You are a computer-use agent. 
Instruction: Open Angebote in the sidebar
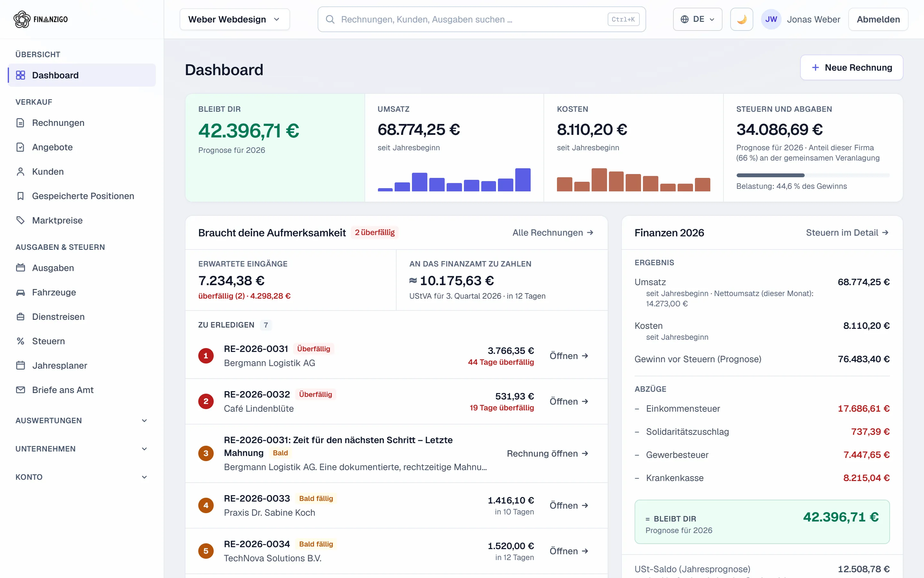tap(82, 147)
